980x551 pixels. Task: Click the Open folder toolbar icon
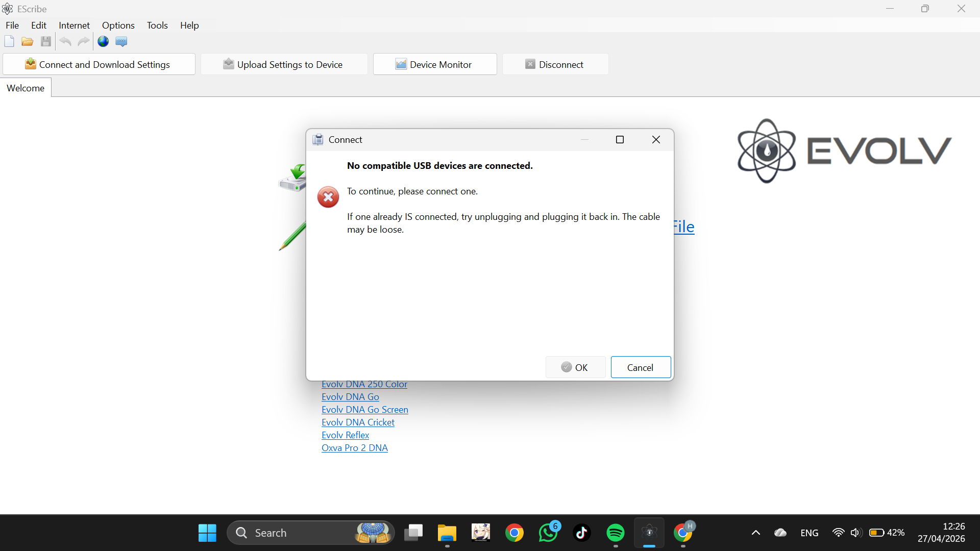click(28, 42)
